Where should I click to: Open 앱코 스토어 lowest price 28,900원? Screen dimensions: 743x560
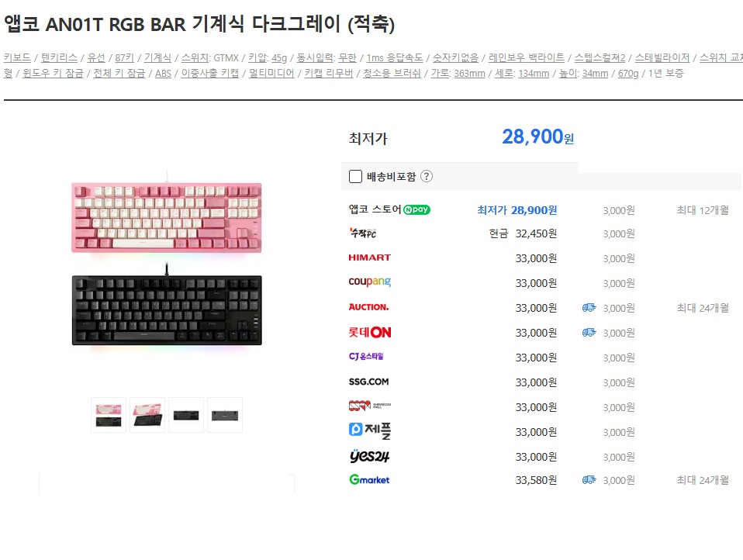517,210
